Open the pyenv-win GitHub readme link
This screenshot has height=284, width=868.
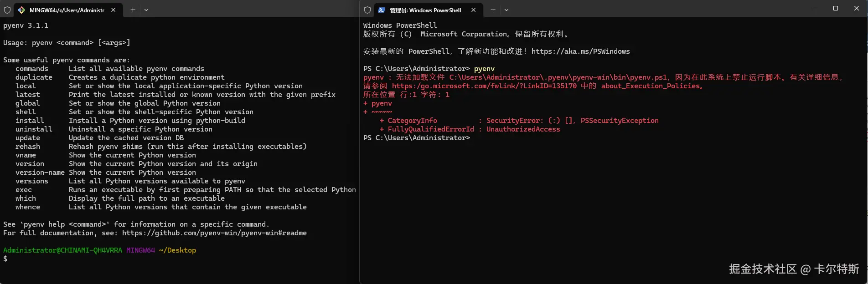(x=214, y=233)
